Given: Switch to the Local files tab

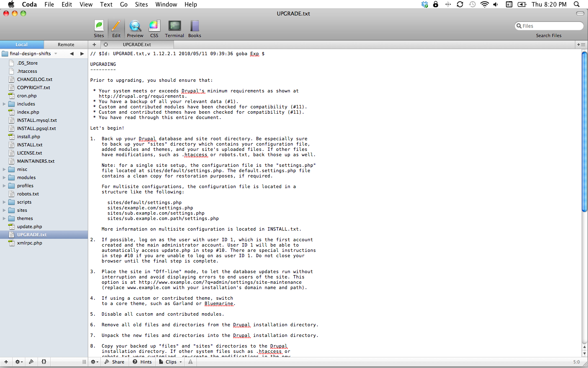Looking at the screenshot, I should [x=22, y=45].
